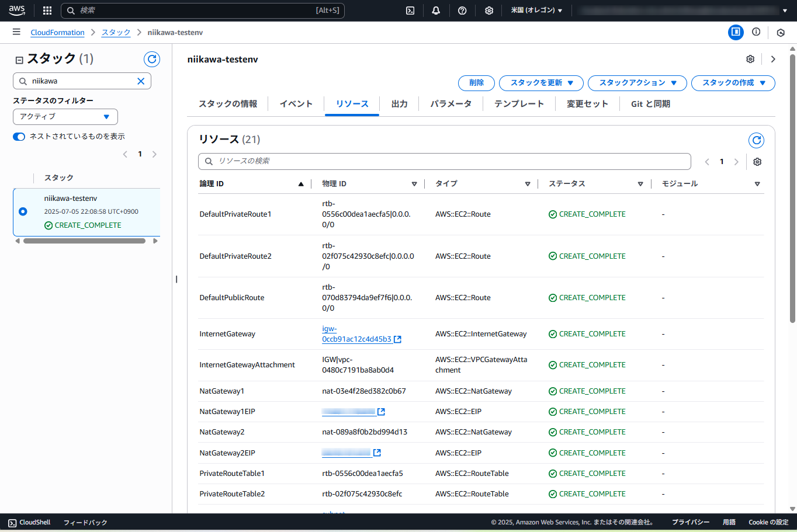The image size is (797, 532).
Task: Open 用語 footer link
Action: tap(729, 523)
